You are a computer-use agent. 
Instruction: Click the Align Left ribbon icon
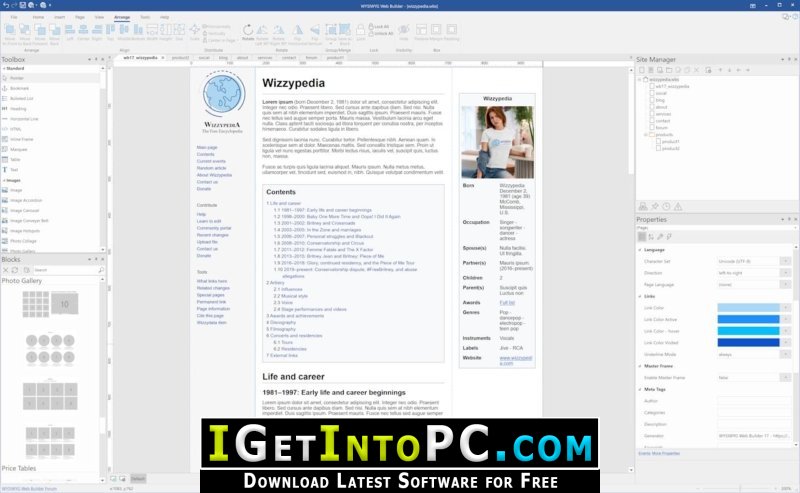click(70, 32)
